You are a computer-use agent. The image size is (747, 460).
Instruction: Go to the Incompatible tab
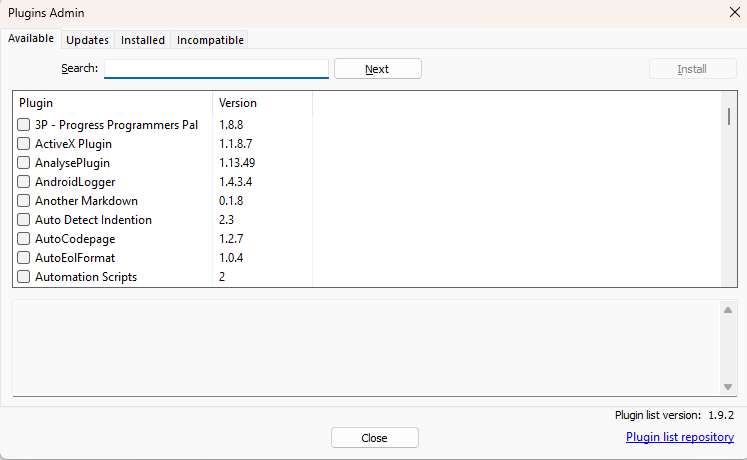click(x=210, y=40)
